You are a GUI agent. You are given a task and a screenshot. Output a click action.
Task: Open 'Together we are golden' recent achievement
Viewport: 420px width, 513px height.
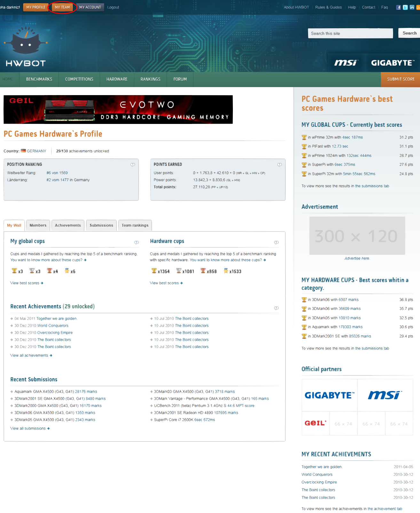(57, 319)
